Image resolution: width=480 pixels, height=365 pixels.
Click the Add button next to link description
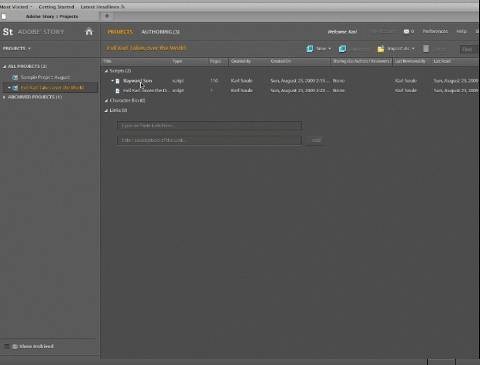316,140
